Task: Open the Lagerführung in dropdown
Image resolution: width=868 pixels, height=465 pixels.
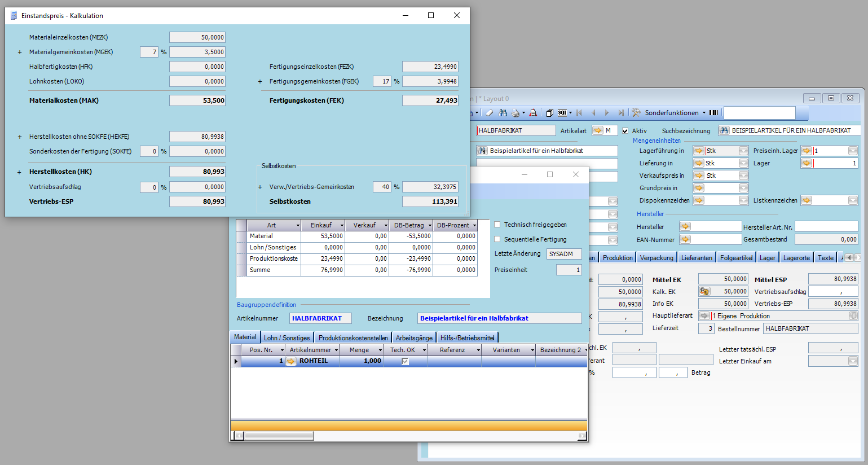Action: (x=743, y=151)
